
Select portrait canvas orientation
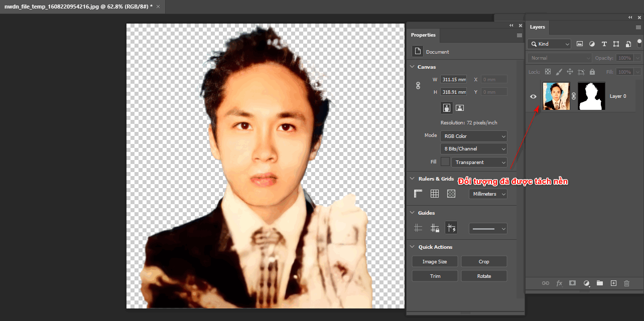tap(446, 107)
